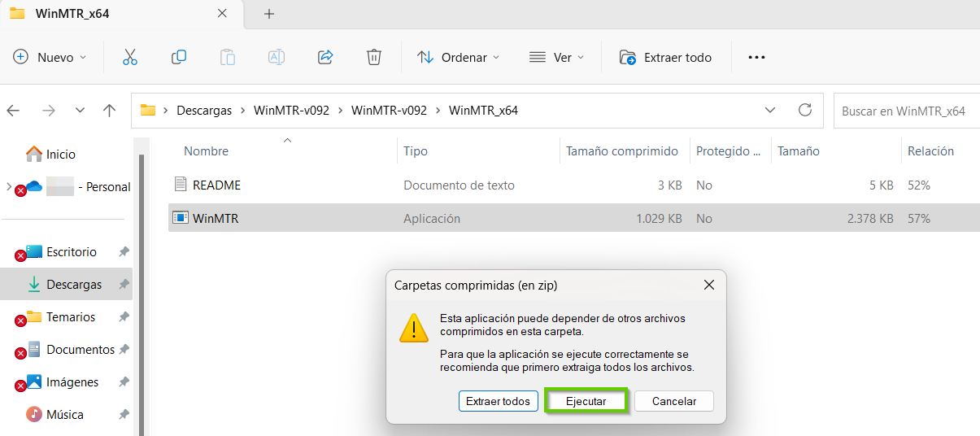Click the Copy icon in toolbar

(179, 57)
